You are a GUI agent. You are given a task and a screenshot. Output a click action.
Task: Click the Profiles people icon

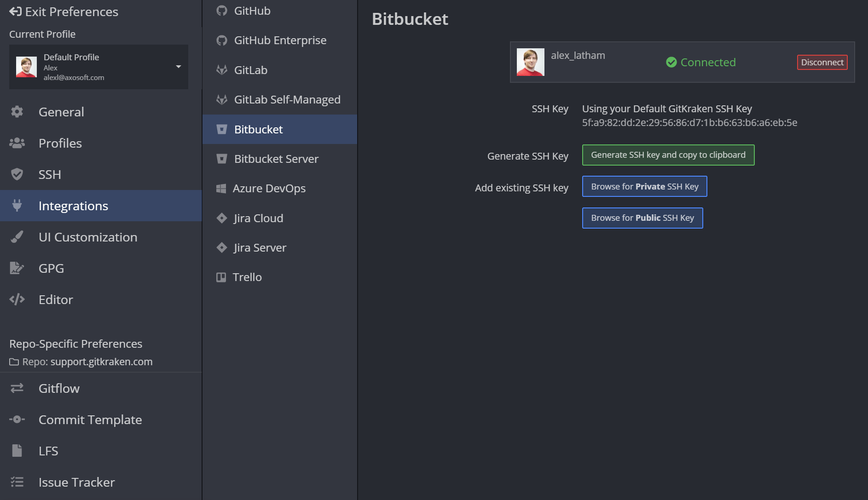coord(17,143)
